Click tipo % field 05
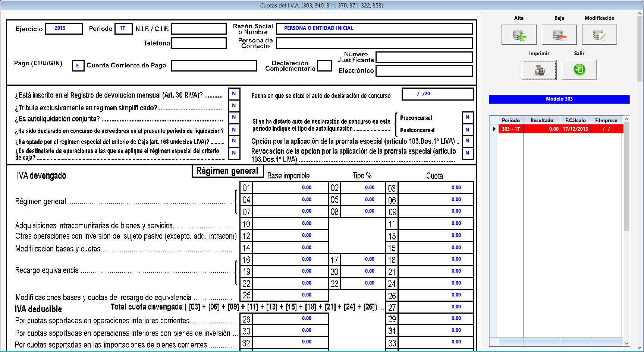The image size is (644, 352). pos(363,199)
